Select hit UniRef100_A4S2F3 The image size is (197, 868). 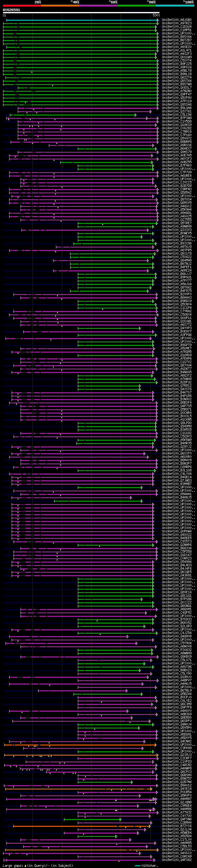177,54
